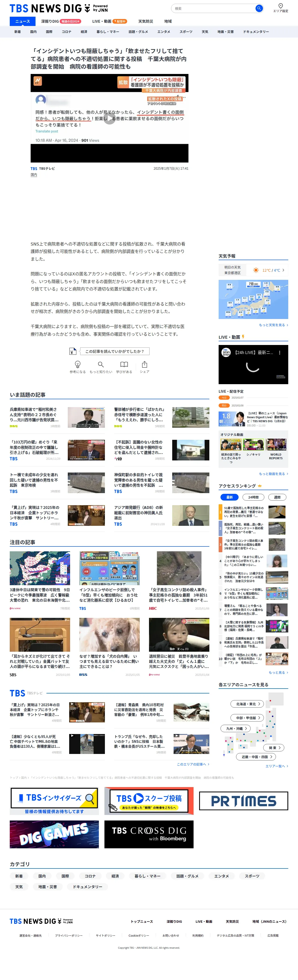Open the TBSインサイダーズ banner

point(54,801)
